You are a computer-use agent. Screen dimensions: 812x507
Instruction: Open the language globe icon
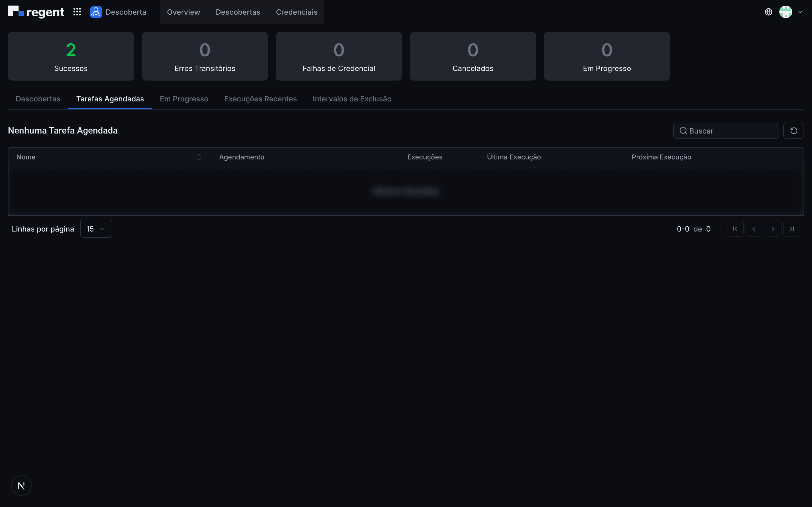click(768, 12)
